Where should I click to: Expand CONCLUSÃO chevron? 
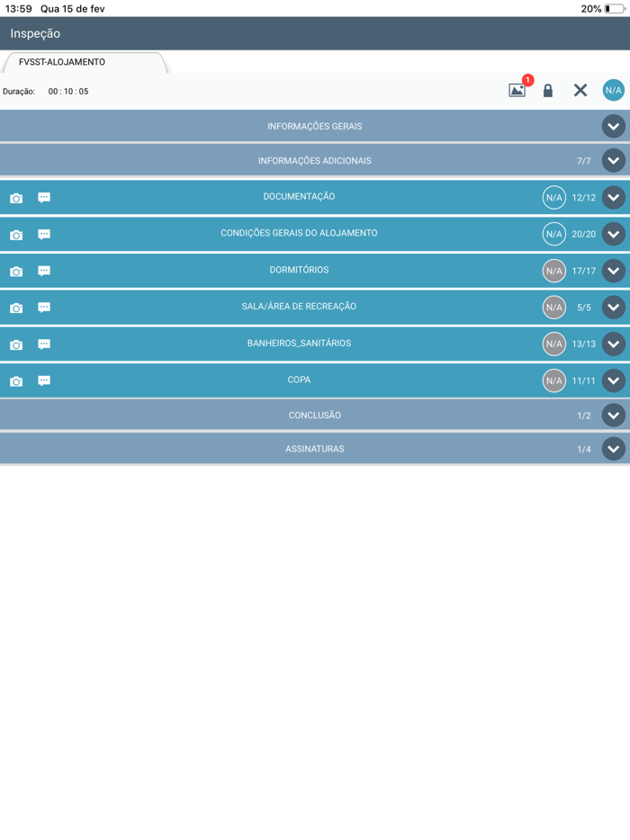[614, 416]
